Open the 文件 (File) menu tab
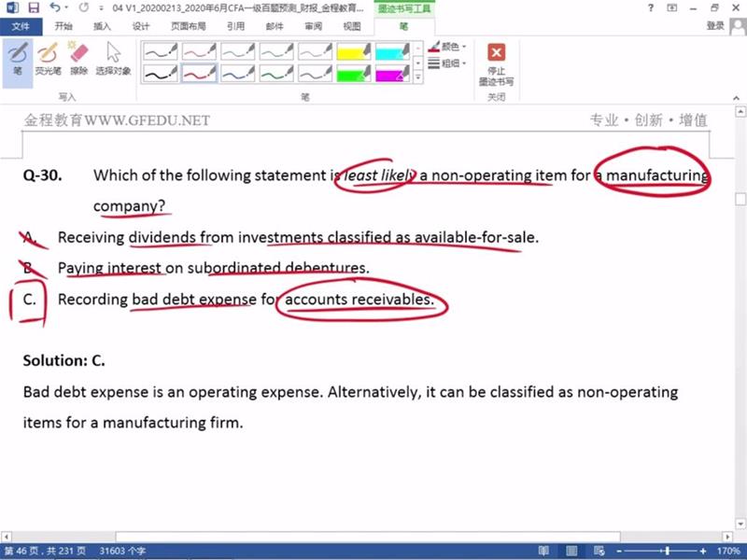 (21, 26)
